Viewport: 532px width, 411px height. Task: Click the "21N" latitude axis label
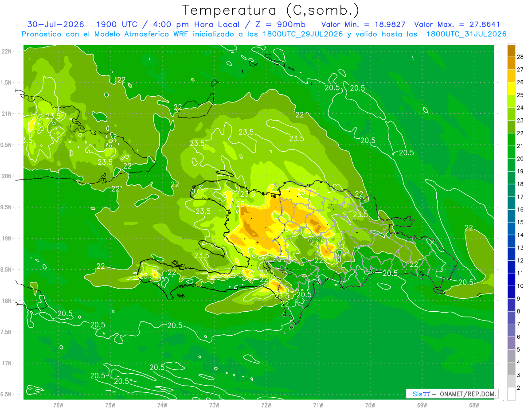(7, 114)
